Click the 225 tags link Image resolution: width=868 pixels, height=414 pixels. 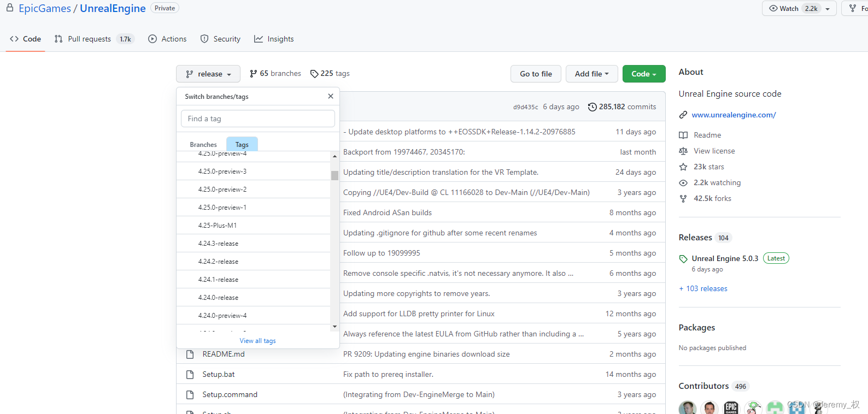coord(330,74)
